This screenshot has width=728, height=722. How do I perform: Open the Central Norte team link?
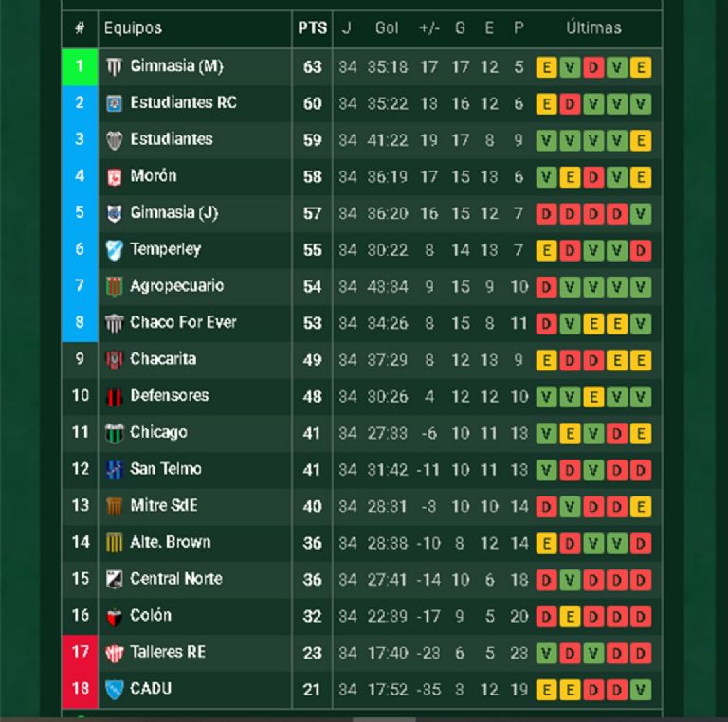coord(176,578)
